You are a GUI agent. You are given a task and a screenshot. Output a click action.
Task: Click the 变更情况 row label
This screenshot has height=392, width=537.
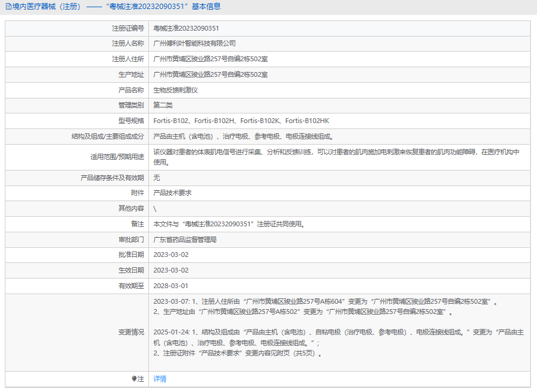tap(131, 332)
